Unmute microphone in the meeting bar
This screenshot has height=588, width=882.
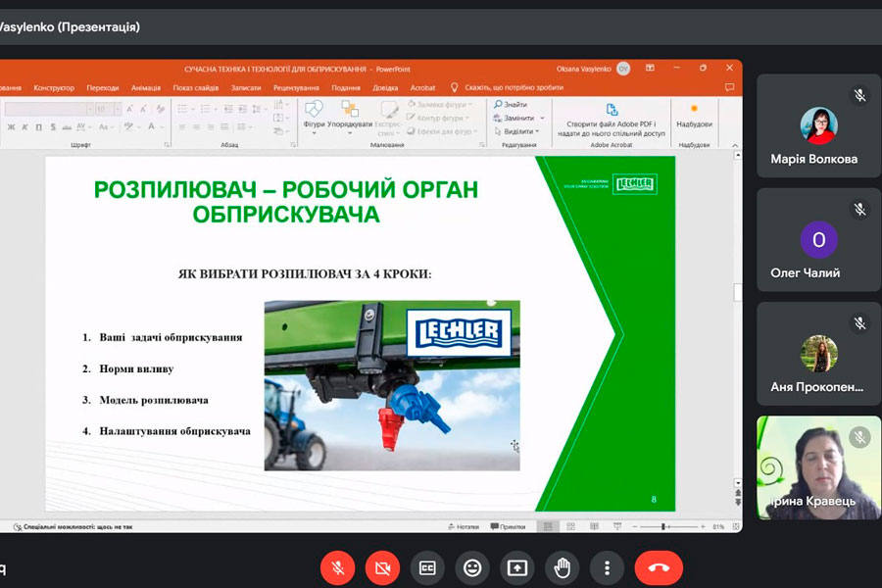338,567
